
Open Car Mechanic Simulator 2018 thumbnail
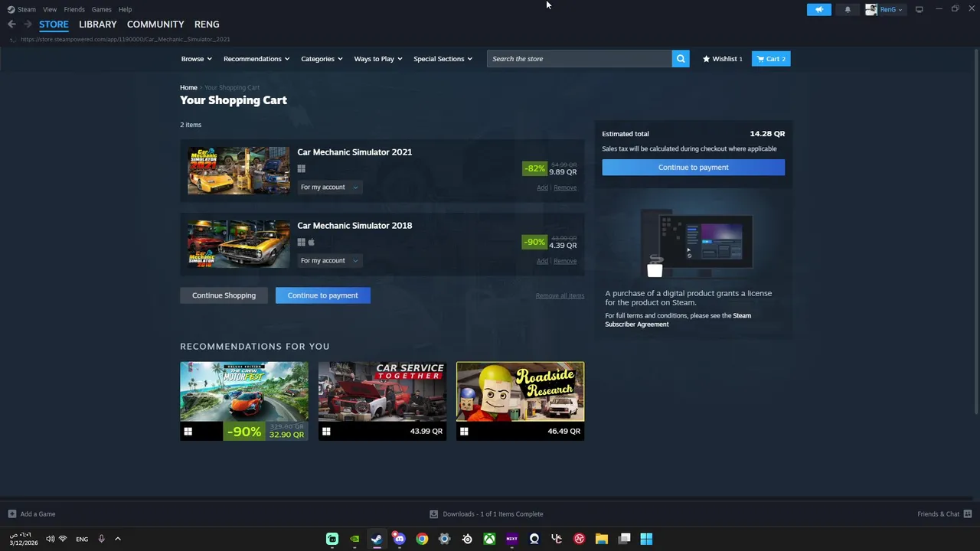[239, 244]
